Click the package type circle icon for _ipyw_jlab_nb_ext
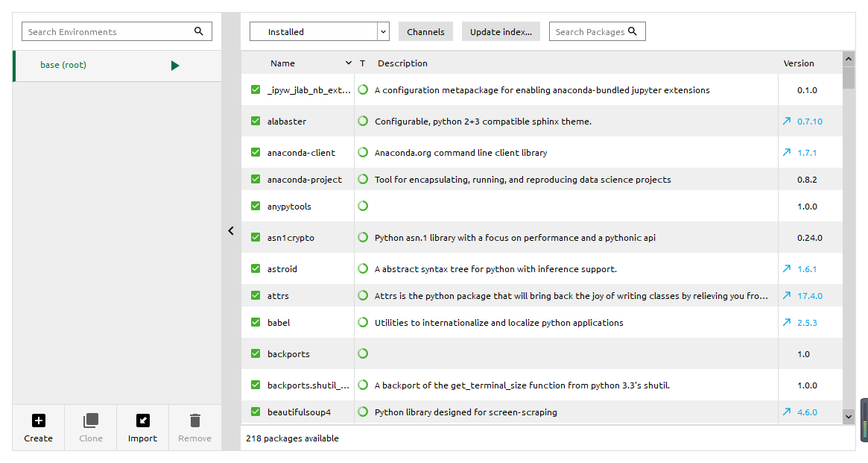This screenshot has width=868, height=463. pos(363,89)
